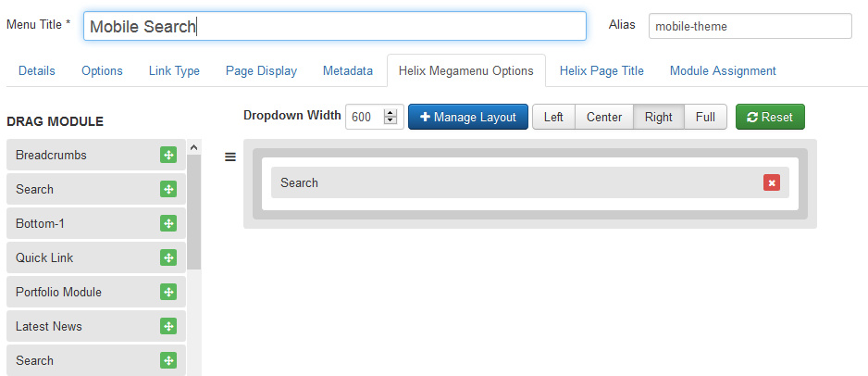Increase Dropdown Width with up arrow
Viewport: 868px width, 376px height.
(x=391, y=114)
